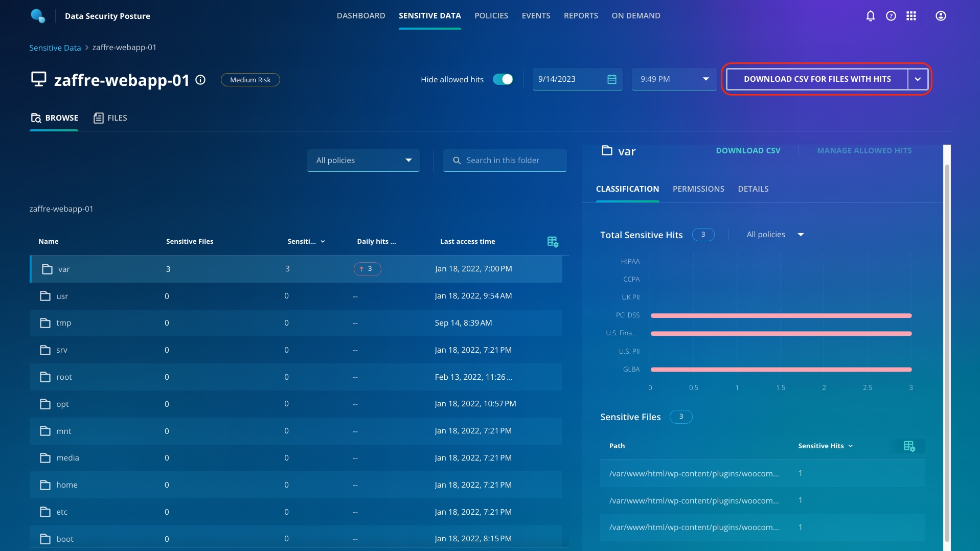Open calendar picker for 9/14/2023 date
This screenshot has height=551, width=980.
pyautogui.click(x=611, y=79)
